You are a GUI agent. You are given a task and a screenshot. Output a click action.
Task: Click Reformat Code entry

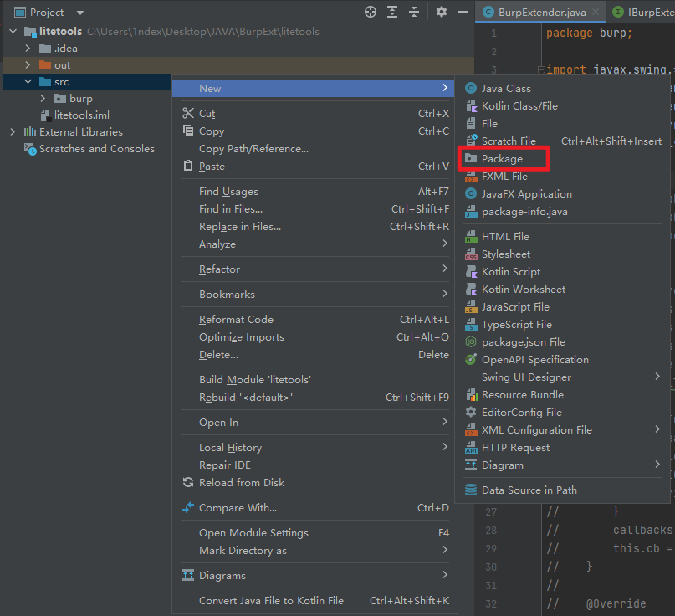point(315,320)
